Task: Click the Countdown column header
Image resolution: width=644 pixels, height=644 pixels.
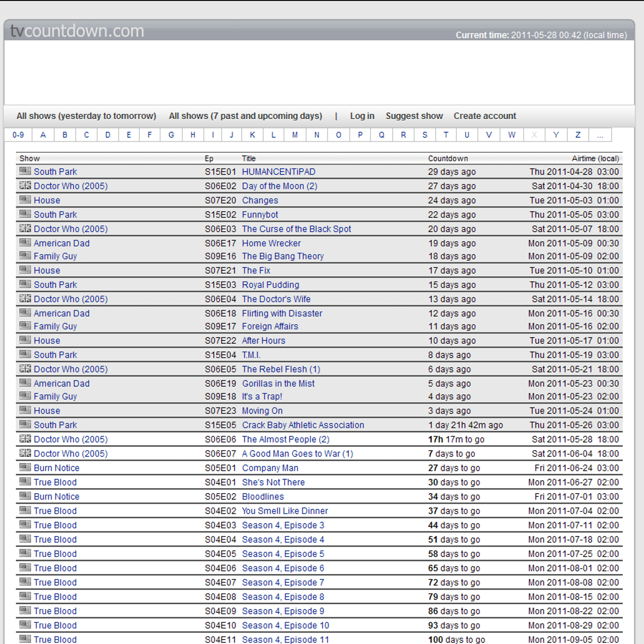Action: [x=448, y=159]
